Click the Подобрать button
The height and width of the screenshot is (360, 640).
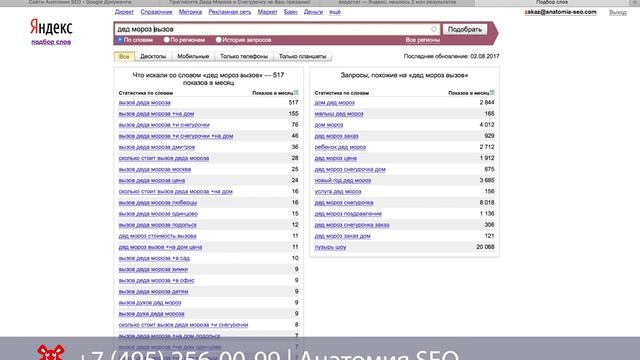click(464, 29)
